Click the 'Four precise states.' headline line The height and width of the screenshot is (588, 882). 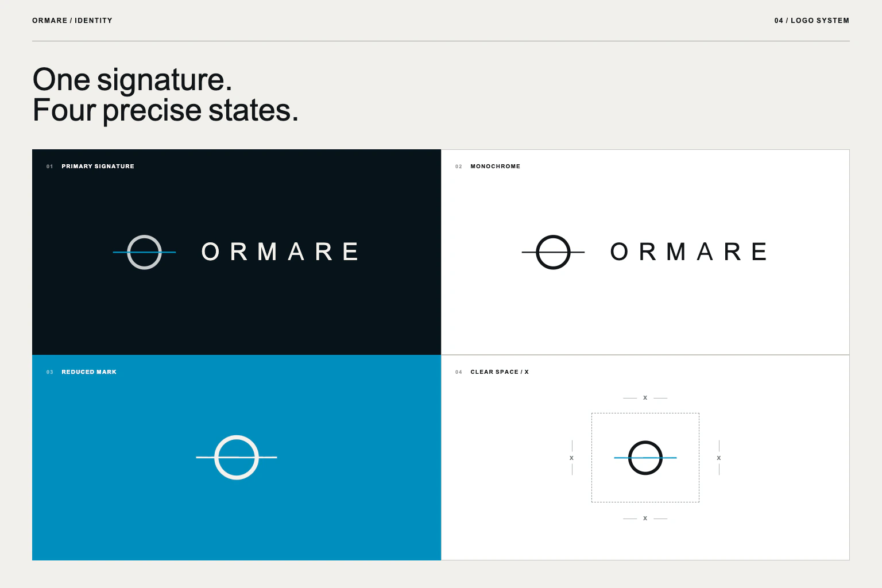coord(165,110)
